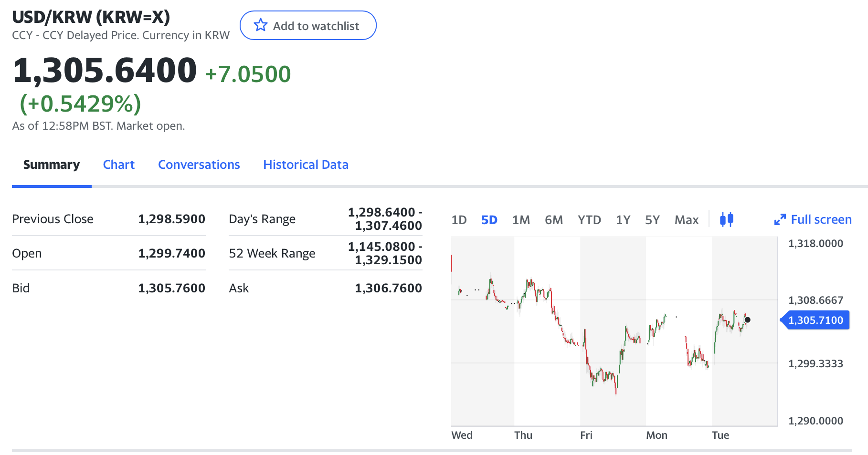Viewport: 868px width, 455px height.
Task: Switch to the Chart tab
Action: coord(119,165)
